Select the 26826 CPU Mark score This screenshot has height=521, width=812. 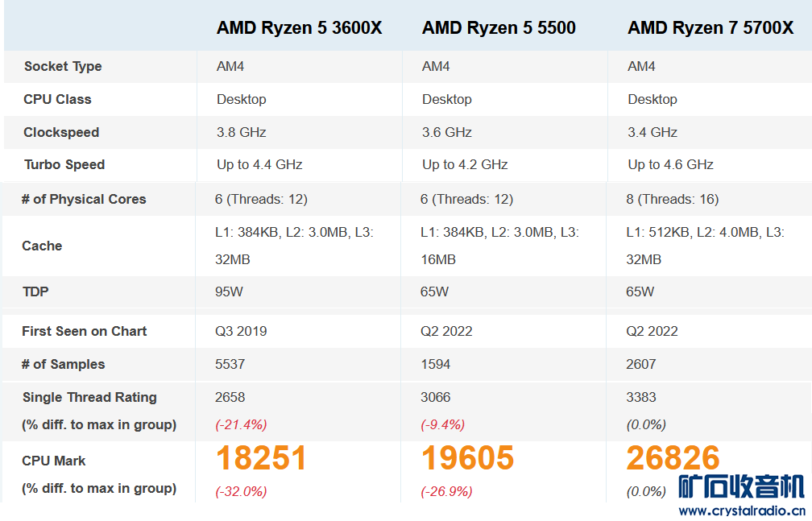[673, 458]
